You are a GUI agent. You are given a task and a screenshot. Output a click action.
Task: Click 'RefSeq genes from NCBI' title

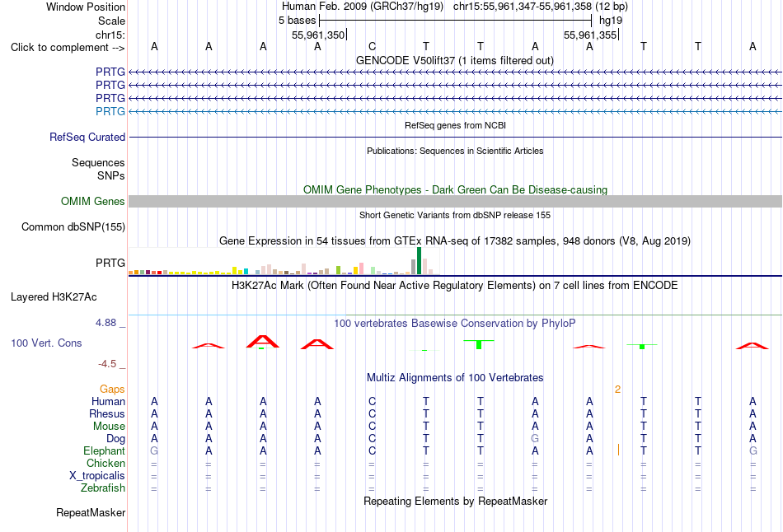[455, 126]
